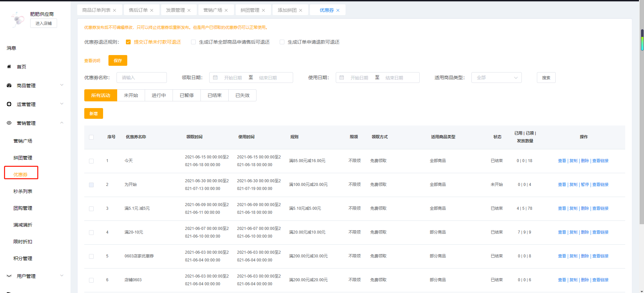Switch to the 进行中 filter tab
Viewport: 644px width, 293px height.
[x=158, y=95]
